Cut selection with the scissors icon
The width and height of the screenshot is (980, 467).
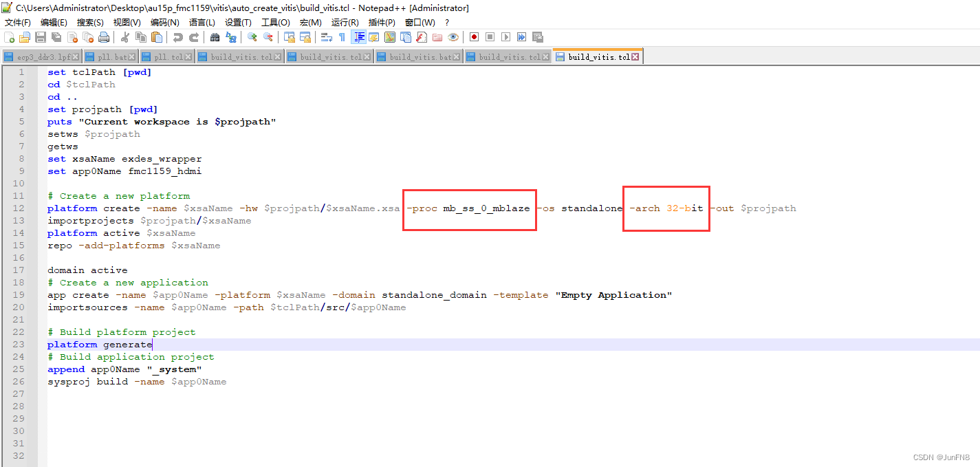(x=124, y=37)
